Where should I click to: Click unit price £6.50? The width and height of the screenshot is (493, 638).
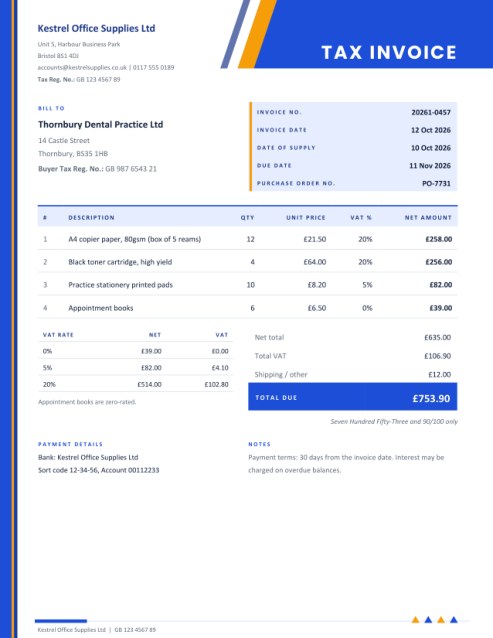coord(317,308)
